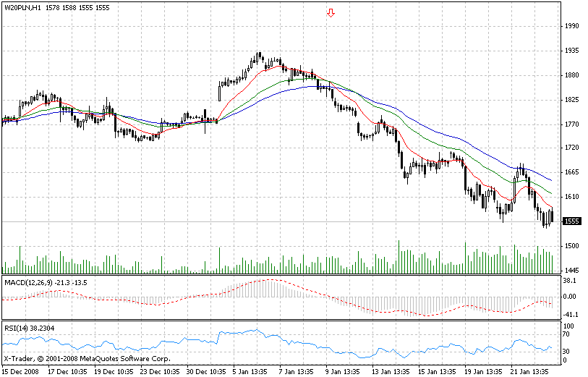Click the RSI 70 scale value
The height and width of the screenshot is (377, 588).
[x=566, y=334]
